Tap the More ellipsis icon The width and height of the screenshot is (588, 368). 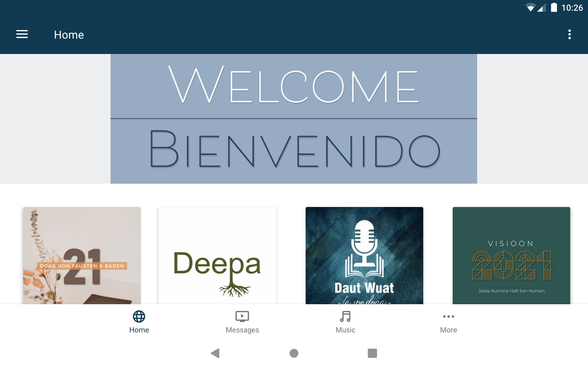point(449,316)
